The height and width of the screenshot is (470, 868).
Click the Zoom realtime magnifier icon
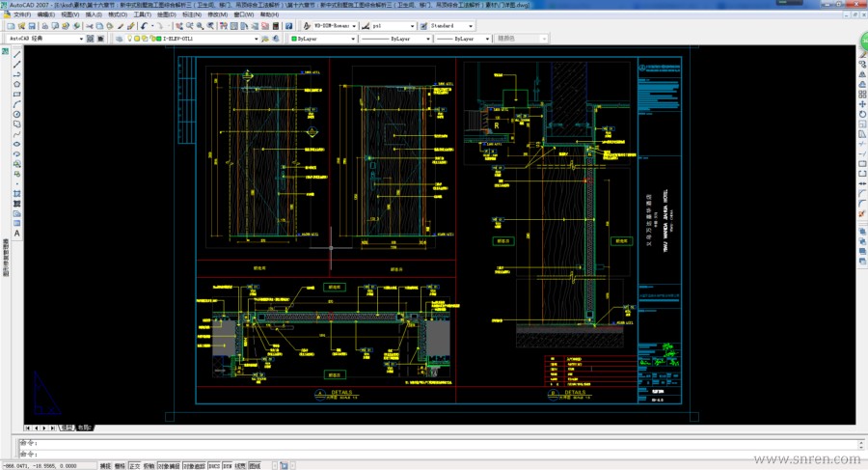189,26
